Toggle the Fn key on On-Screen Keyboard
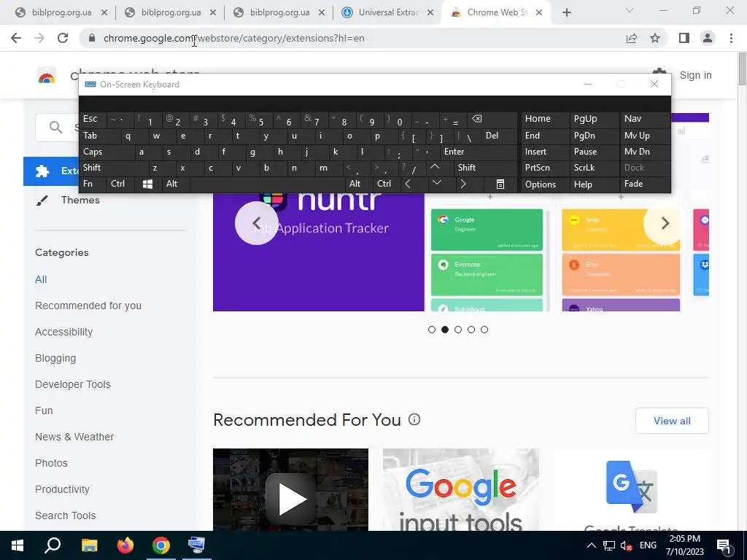Viewport: 747px width, 560px height. [x=93, y=184]
